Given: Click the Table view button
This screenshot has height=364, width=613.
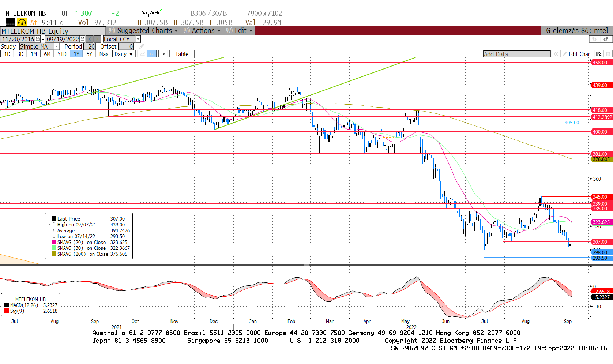Looking at the screenshot, I should 182,54.
